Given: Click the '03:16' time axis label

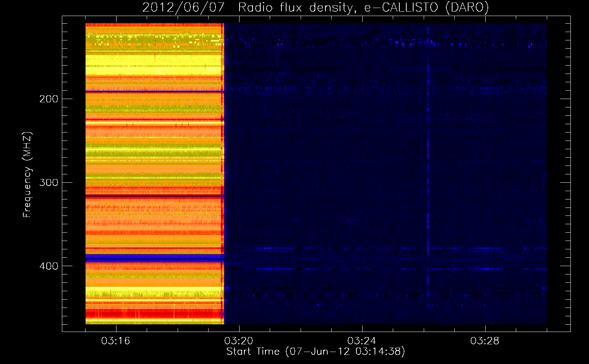Looking at the screenshot, I should click(116, 341).
